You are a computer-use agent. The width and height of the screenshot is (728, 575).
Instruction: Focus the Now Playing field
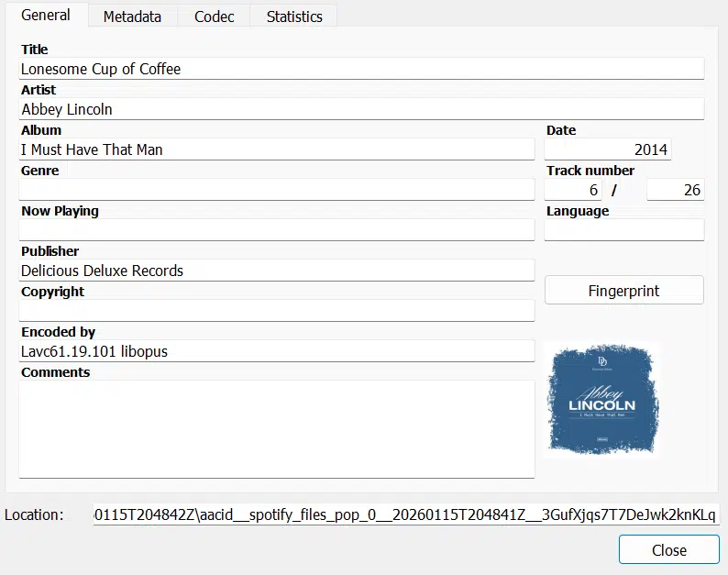pos(276,230)
